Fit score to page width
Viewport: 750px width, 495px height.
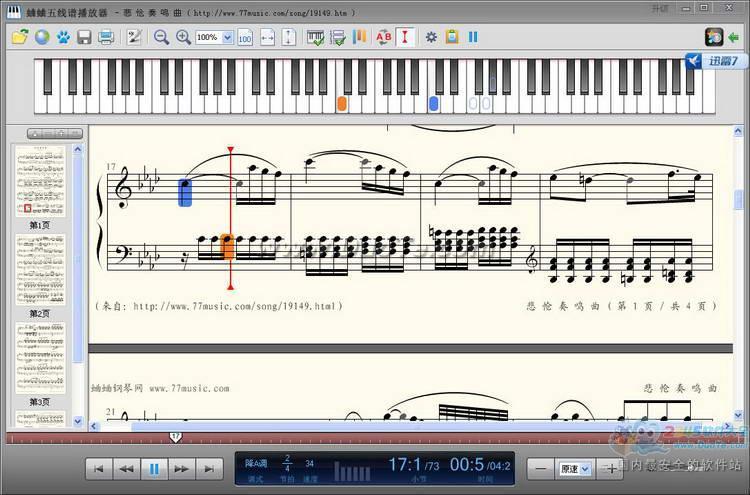tap(267, 37)
